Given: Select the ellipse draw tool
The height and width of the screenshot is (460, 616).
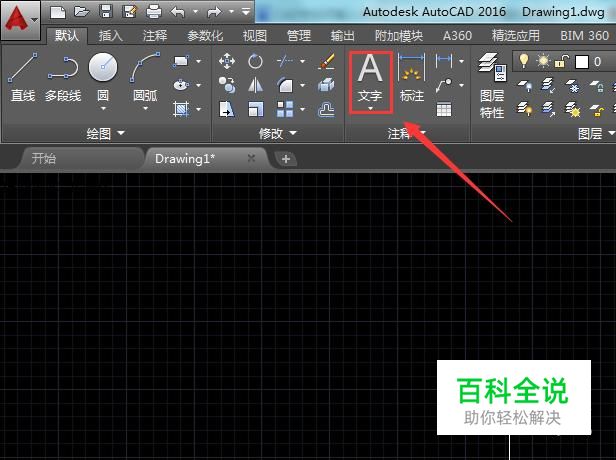Looking at the screenshot, I should tap(181, 85).
